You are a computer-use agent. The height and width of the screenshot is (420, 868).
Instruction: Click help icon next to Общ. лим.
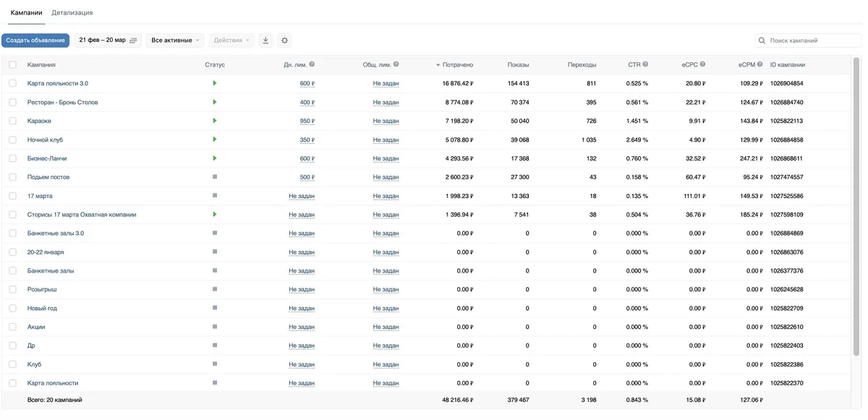coord(396,64)
